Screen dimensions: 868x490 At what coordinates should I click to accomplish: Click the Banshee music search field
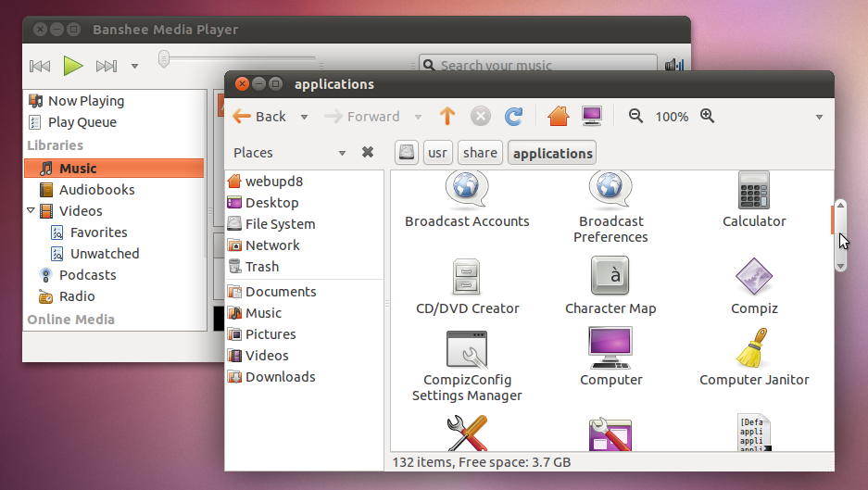tap(538, 66)
